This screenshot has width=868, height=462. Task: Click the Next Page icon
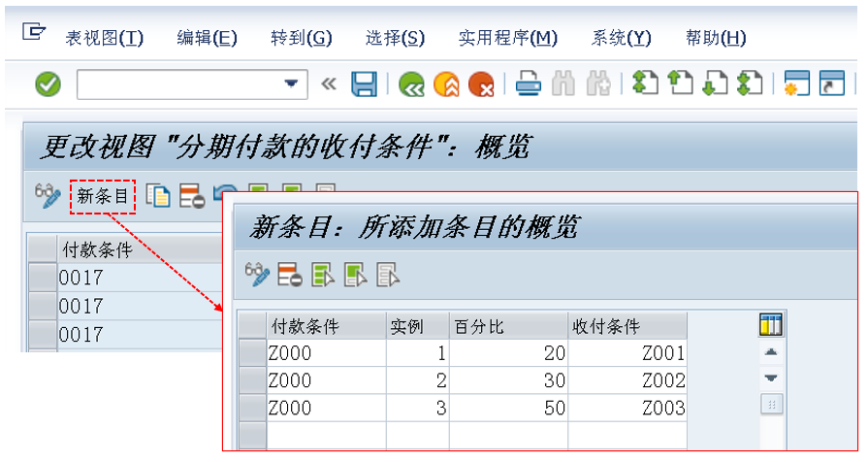(715, 83)
